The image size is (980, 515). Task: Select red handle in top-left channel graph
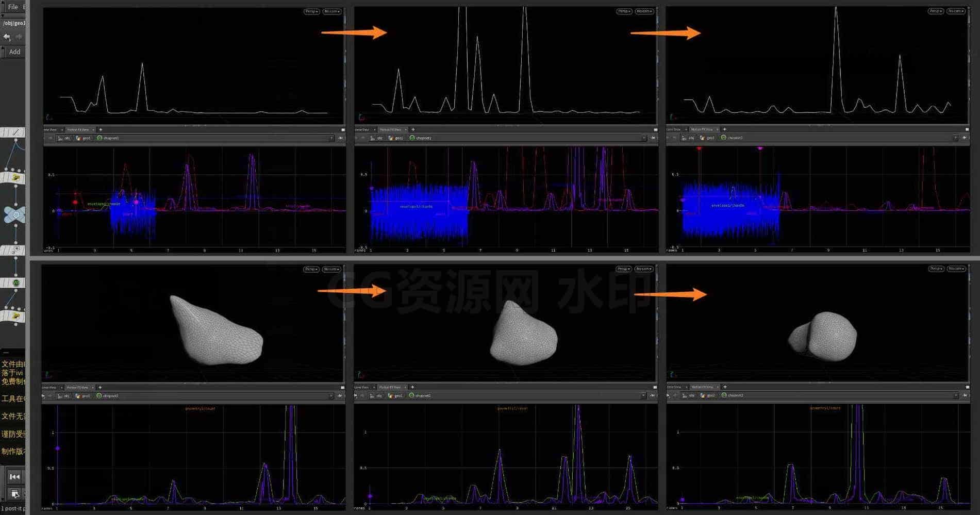(x=75, y=202)
